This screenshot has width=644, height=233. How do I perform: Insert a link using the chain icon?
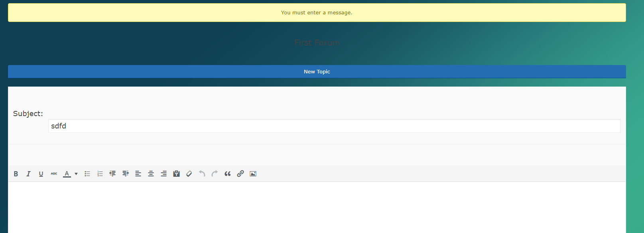click(x=240, y=174)
